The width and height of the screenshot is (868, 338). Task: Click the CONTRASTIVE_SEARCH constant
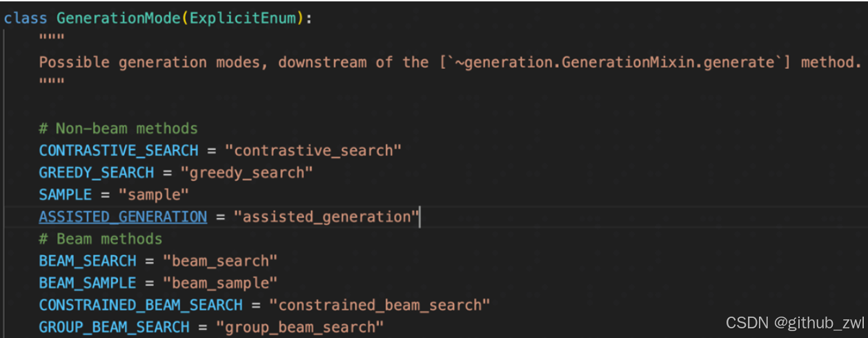point(118,150)
